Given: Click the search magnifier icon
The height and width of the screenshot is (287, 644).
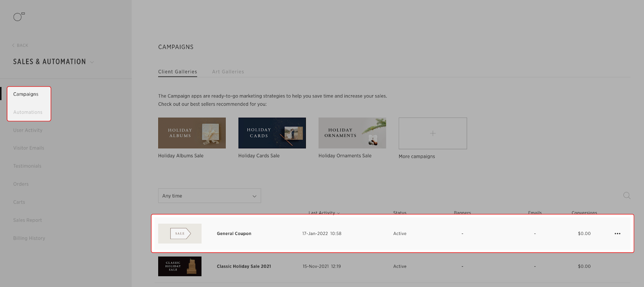Looking at the screenshot, I should [627, 195].
